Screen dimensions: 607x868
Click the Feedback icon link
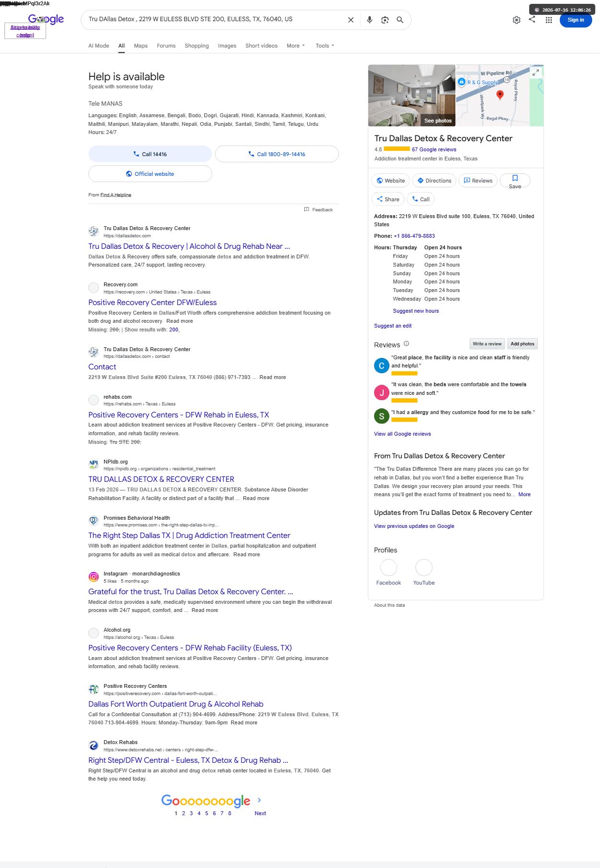coord(318,210)
